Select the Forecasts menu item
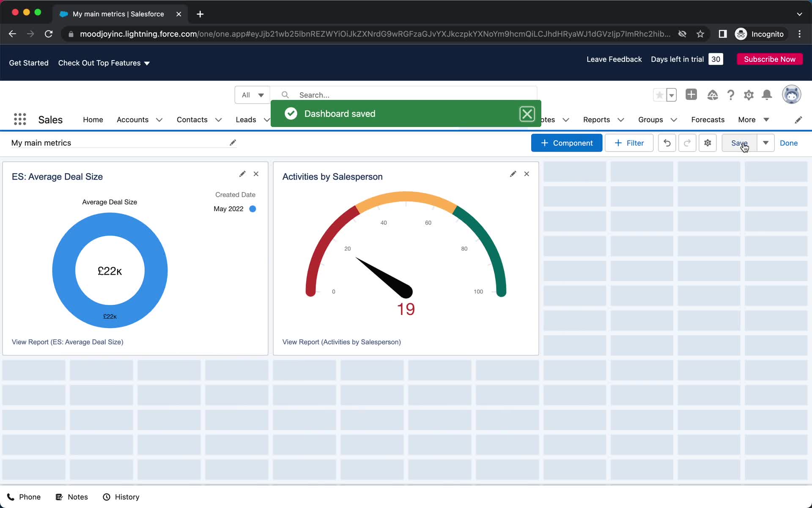Screen dimensions: 812x508 [708, 119]
